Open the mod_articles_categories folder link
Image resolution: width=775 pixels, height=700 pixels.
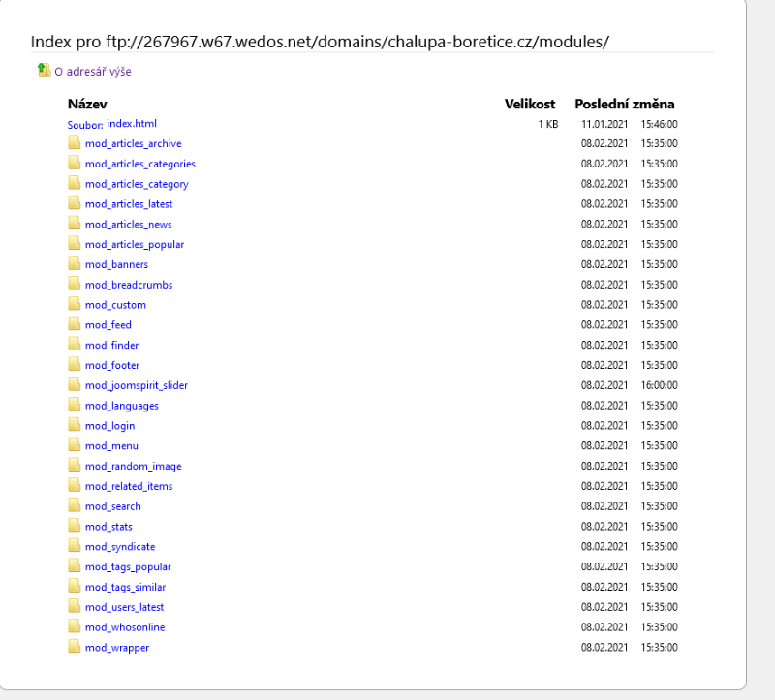click(x=140, y=164)
